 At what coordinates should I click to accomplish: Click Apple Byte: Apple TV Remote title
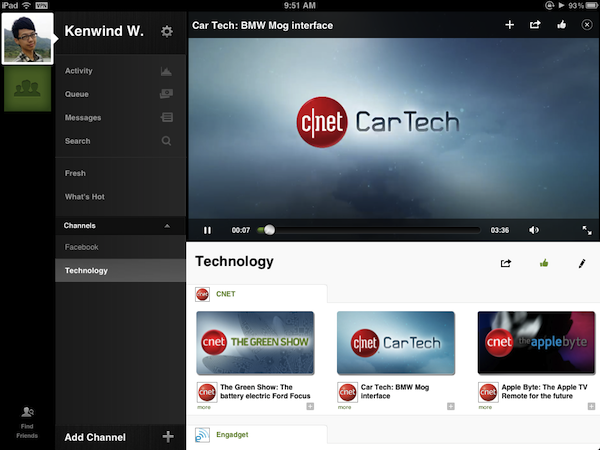tap(544, 391)
